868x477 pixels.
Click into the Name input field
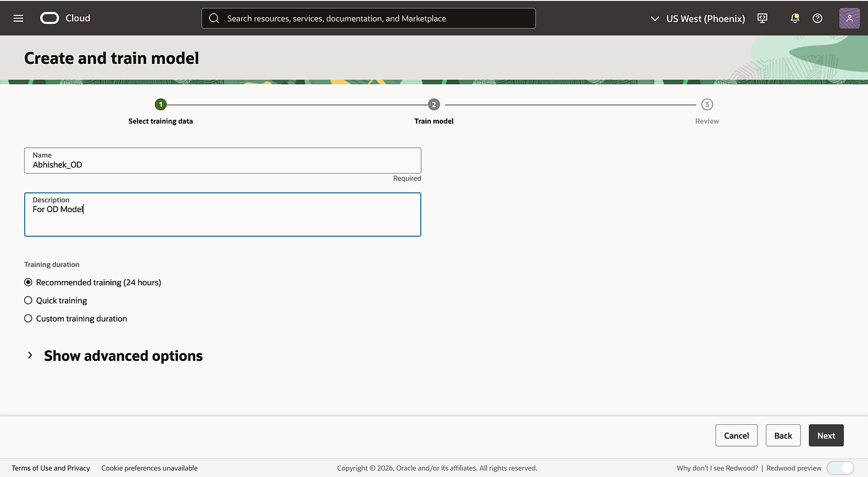pyautogui.click(x=223, y=160)
